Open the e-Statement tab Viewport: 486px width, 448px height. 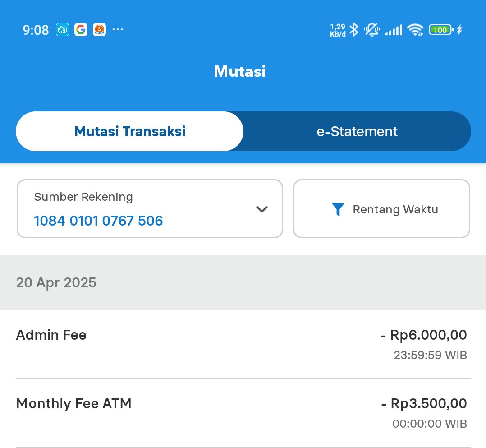pos(357,131)
